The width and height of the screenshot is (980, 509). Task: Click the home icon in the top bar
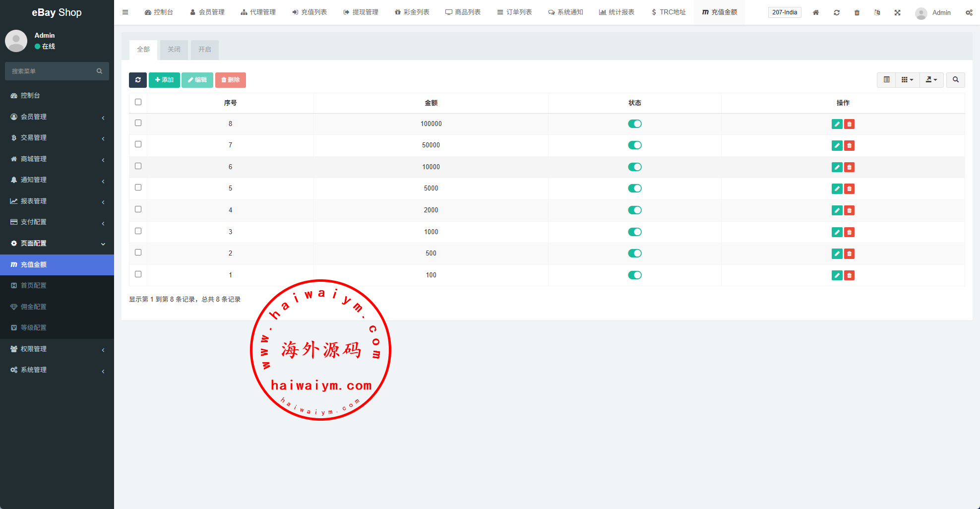(x=815, y=12)
